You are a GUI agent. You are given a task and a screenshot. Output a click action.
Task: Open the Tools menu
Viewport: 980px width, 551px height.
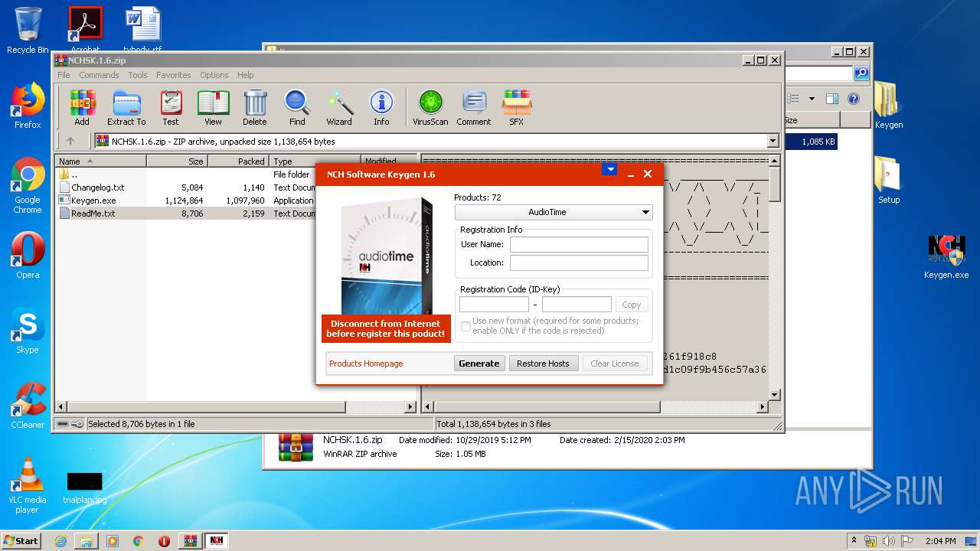click(138, 75)
